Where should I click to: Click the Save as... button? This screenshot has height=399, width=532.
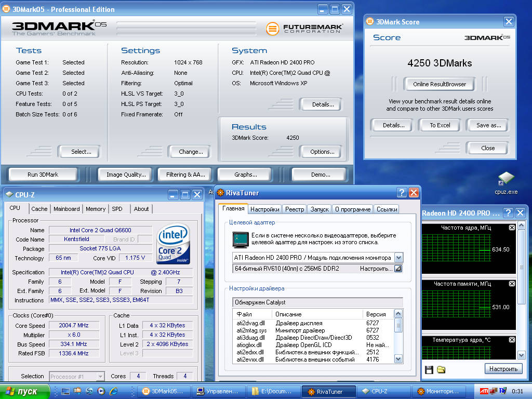pos(488,125)
